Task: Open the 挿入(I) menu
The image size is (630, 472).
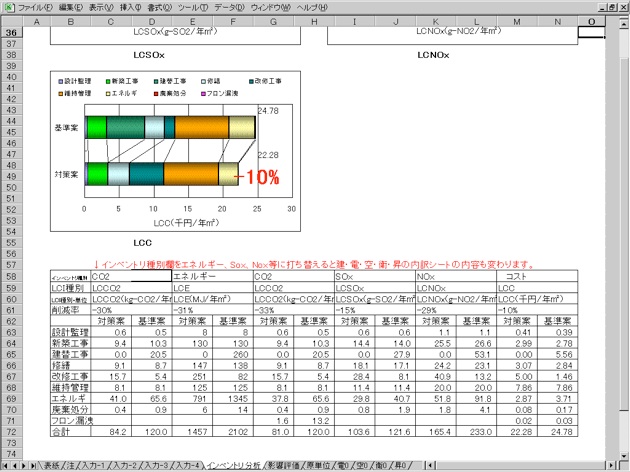Action: pos(131,8)
